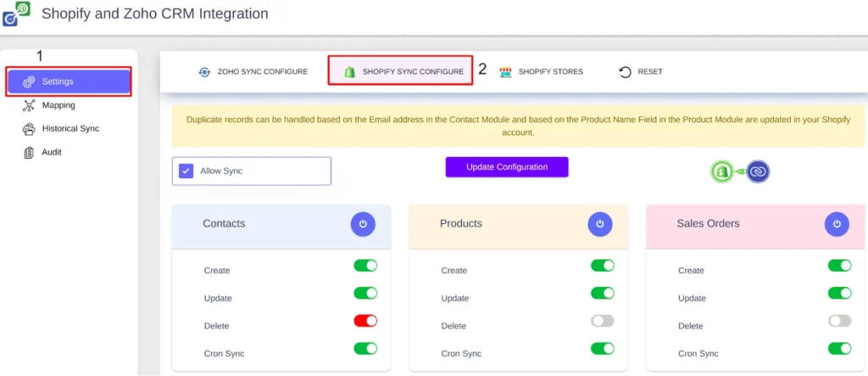
Task: Disable Create toggle under Products
Action: point(603,266)
